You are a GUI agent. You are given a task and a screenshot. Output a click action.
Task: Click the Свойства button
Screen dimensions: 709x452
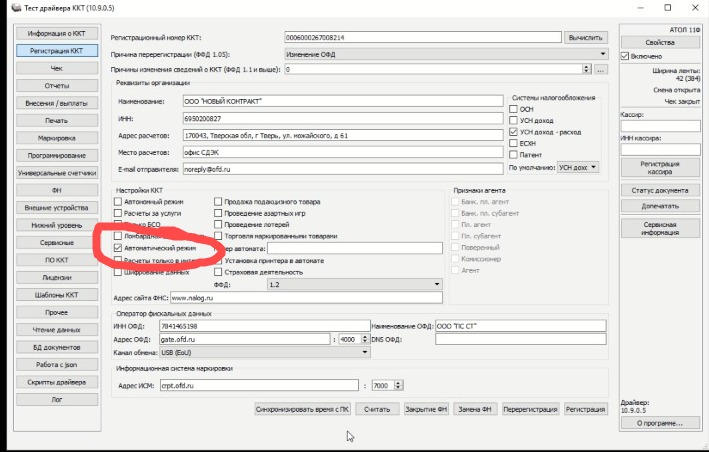659,41
